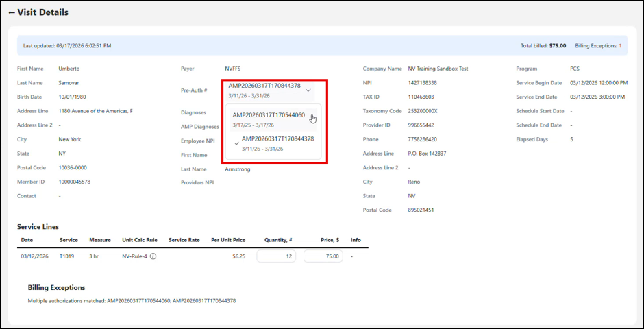Click service line date 03/12/2026
This screenshot has width=644, height=329.
[34, 256]
